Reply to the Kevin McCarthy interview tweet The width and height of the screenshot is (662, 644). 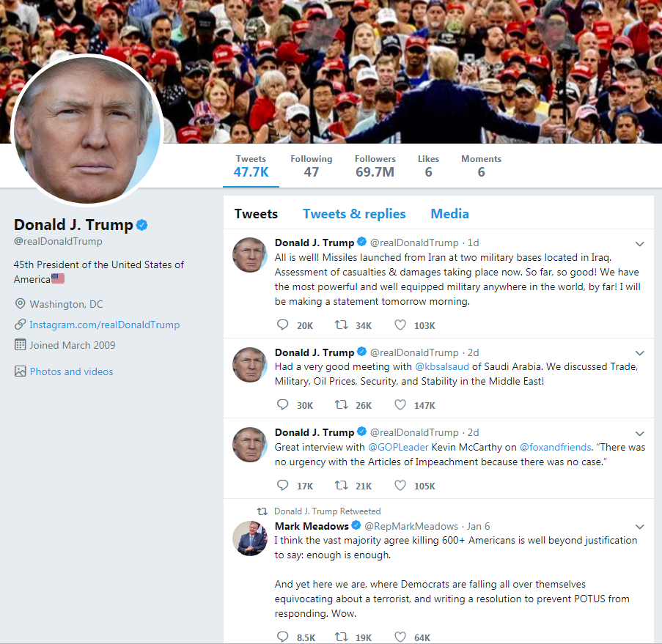pos(282,485)
